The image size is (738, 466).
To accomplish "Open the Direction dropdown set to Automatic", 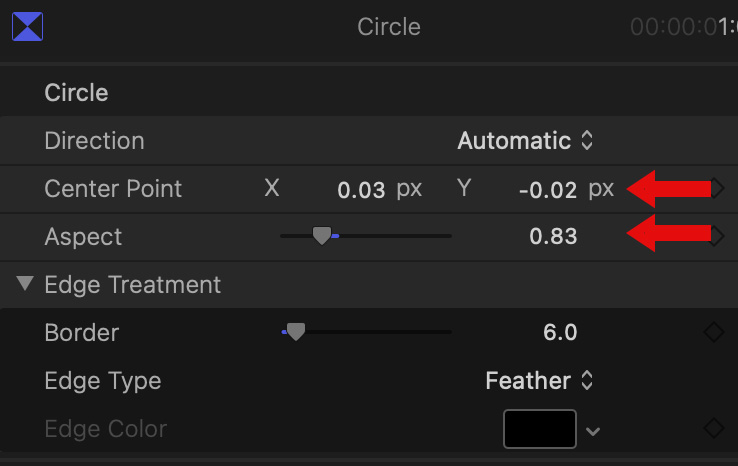I will point(525,141).
